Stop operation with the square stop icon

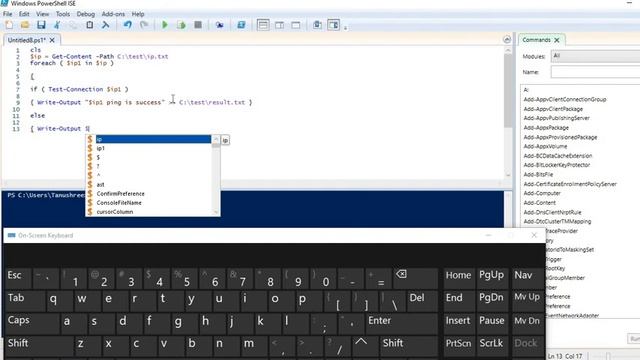198,25
